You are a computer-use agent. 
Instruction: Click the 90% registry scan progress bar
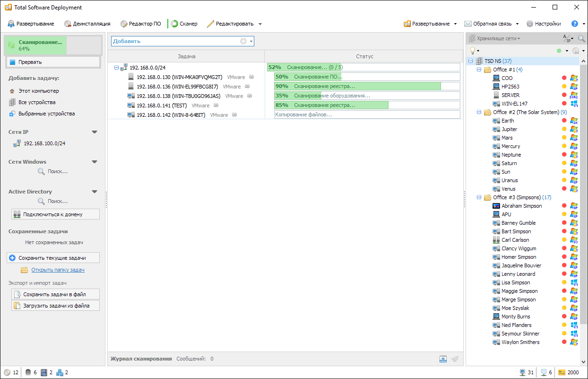tap(367, 86)
